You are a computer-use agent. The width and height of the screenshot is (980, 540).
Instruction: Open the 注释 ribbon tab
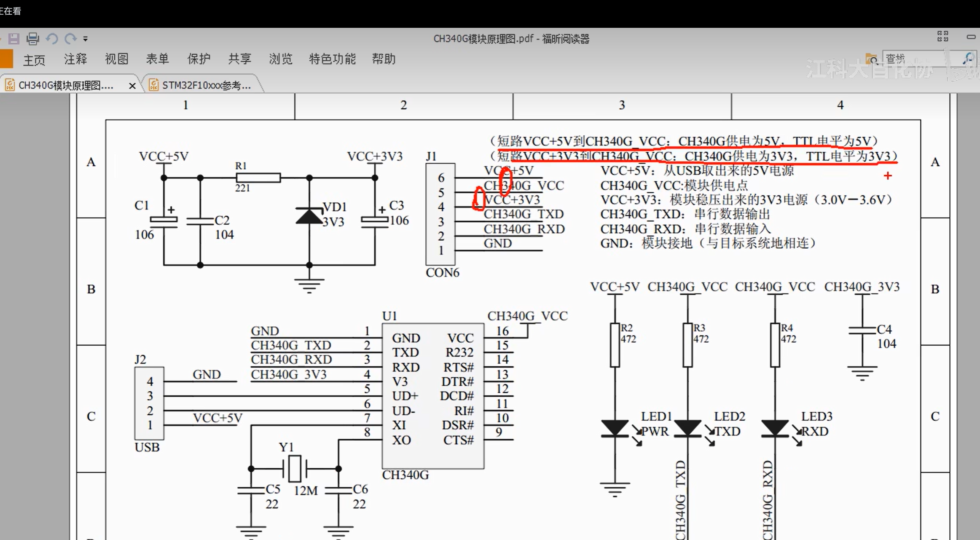click(75, 59)
